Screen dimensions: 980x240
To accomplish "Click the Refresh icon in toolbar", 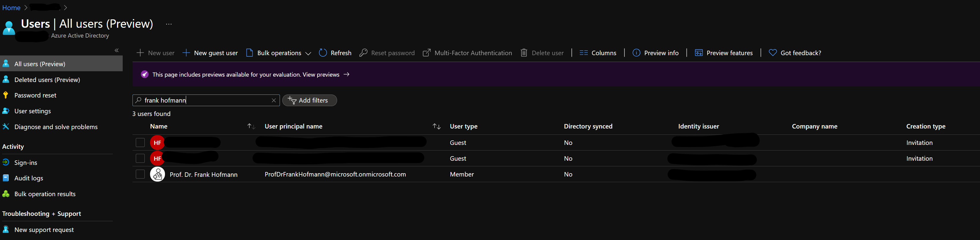I will [322, 53].
